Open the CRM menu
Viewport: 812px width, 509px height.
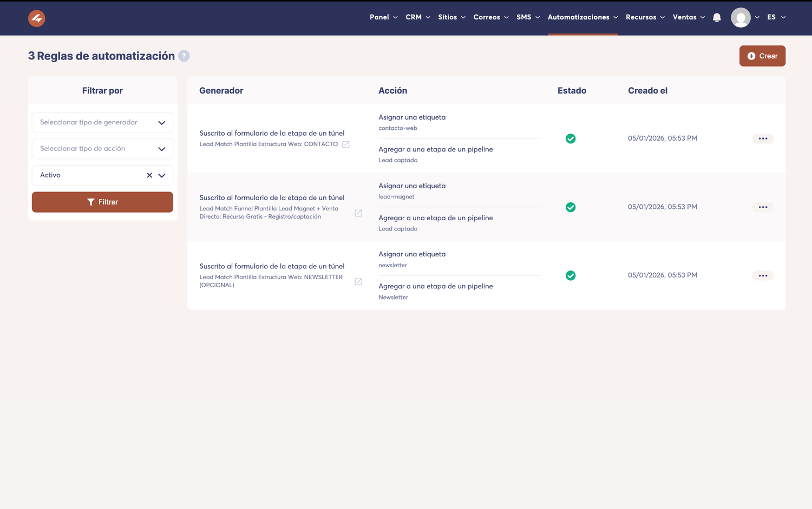point(418,17)
